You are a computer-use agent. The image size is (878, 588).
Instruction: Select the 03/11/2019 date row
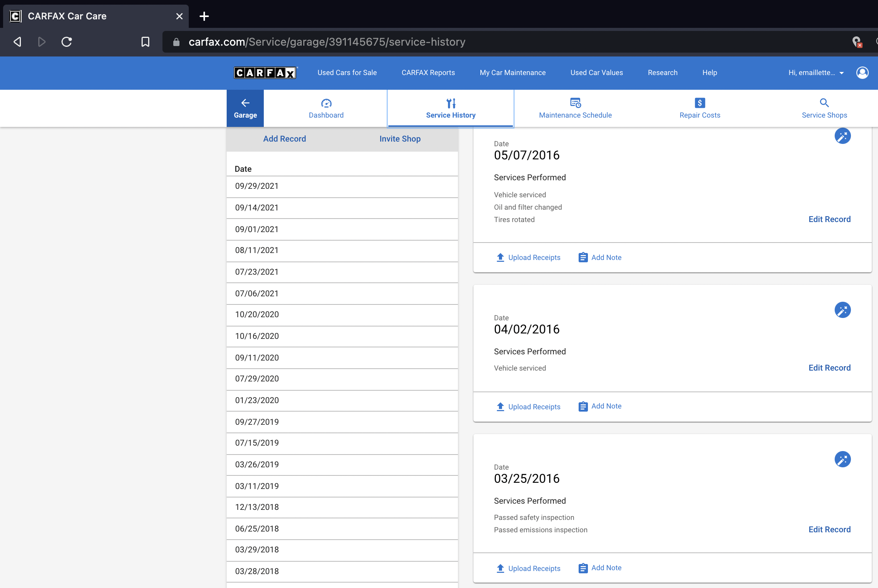342,486
